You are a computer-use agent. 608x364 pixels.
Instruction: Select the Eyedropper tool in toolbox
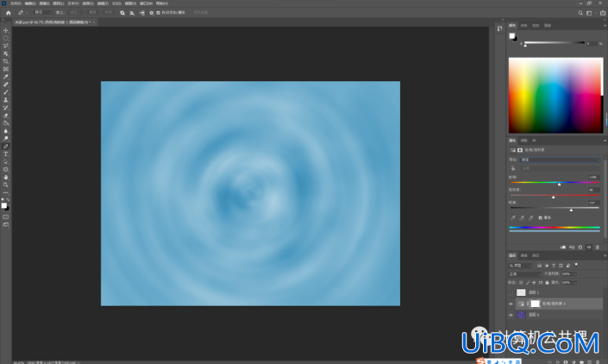[6, 77]
